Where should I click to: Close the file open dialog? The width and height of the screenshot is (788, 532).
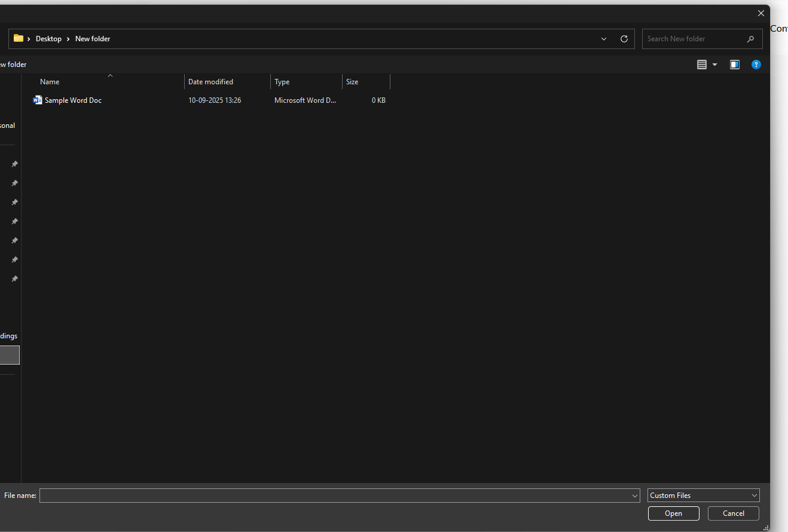click(x=760, y=13)
